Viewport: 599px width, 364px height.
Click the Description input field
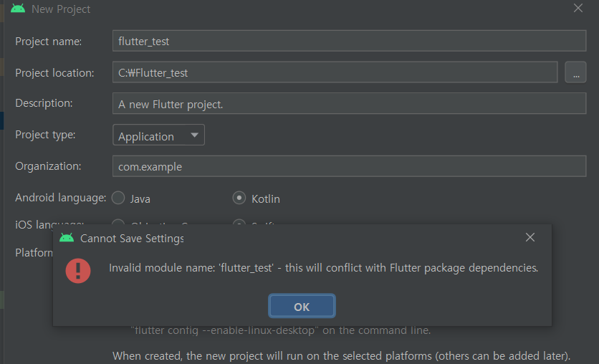point(349,103)
